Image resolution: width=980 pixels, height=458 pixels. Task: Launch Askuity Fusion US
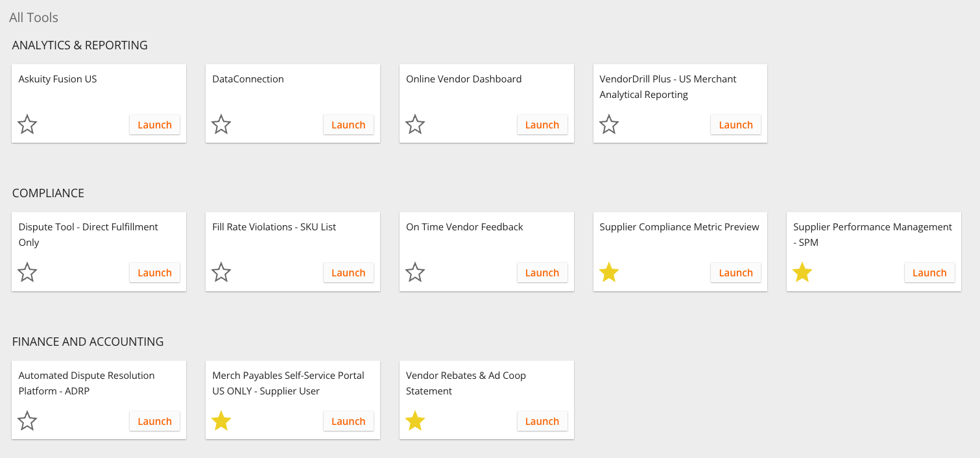(x=154, y=125)
